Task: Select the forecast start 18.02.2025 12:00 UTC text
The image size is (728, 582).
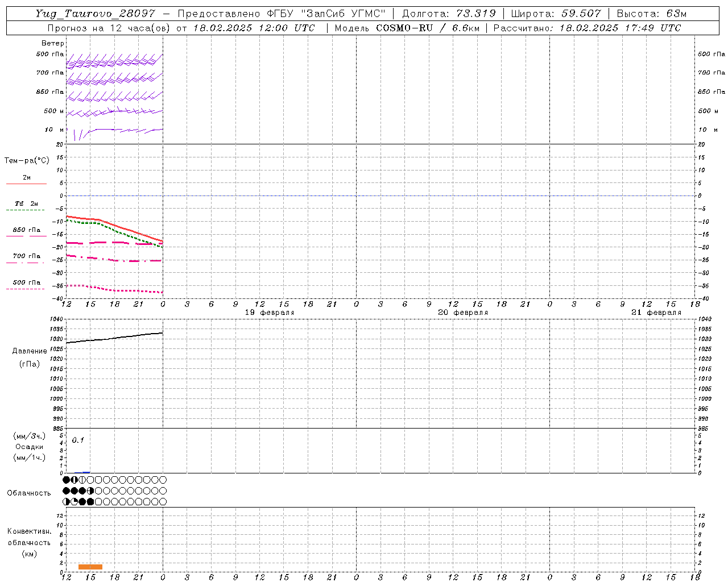Action: 254,28
